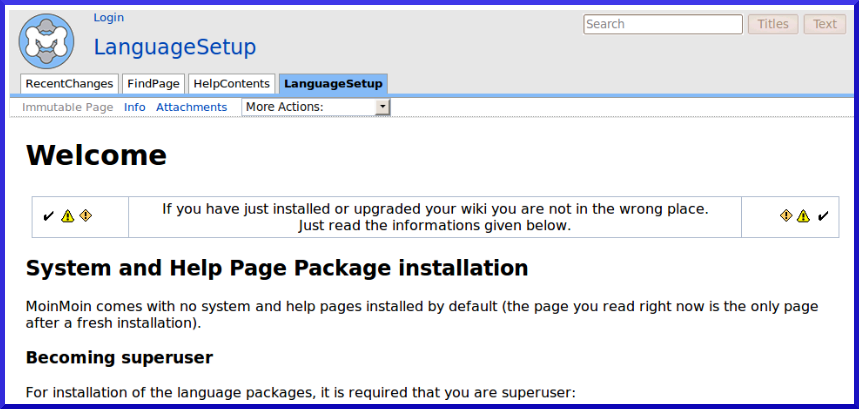Viewport: 859px width, 409px height.
Task: Open the More Actions dropdown
Action: tap(315, 107)
